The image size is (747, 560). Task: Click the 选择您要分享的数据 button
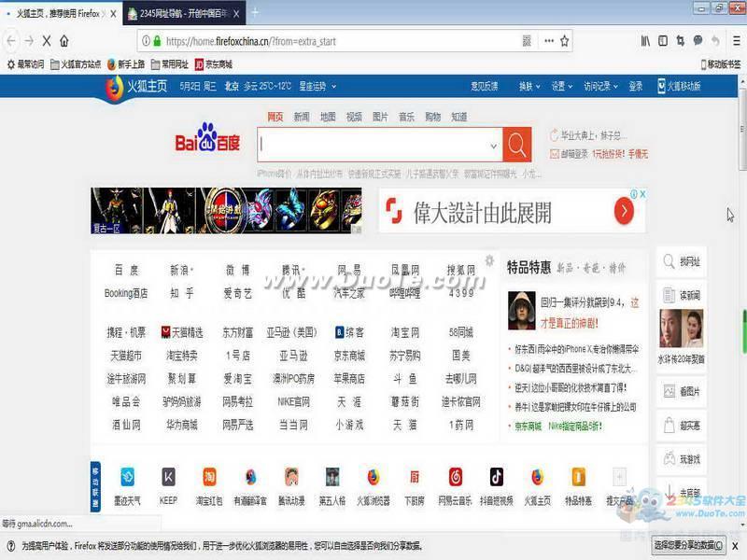coord(688,545)
